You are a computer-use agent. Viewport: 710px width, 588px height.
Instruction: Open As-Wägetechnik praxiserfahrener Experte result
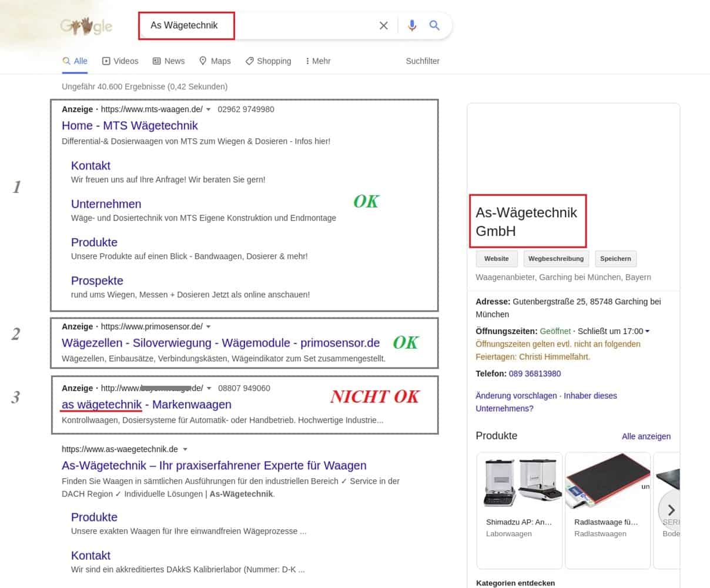click(x=214, y=466)
